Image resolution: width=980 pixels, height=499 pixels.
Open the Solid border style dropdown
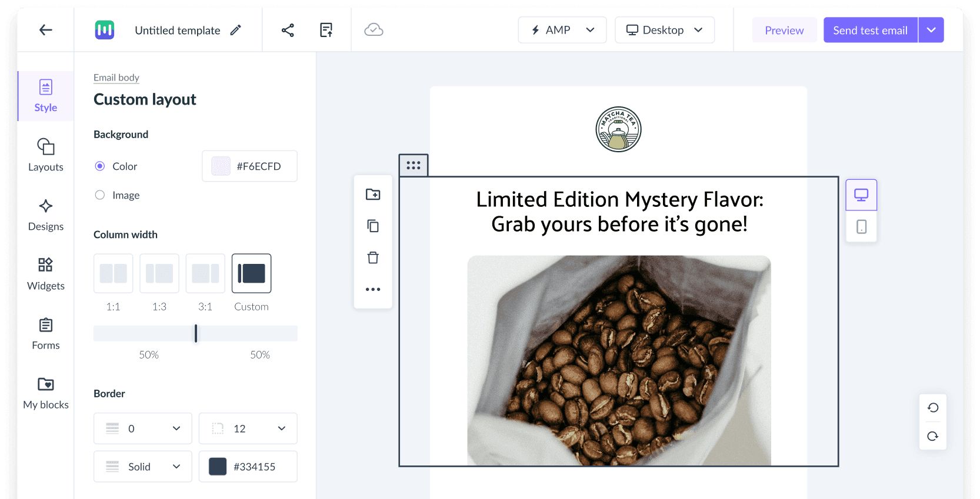143,467
